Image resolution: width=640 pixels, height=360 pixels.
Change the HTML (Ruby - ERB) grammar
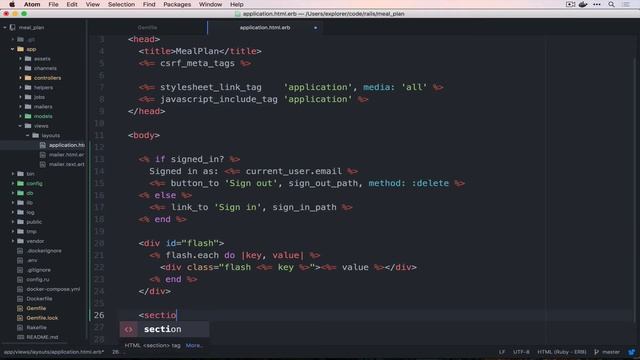pyautogui.click(x=562, y=352)
